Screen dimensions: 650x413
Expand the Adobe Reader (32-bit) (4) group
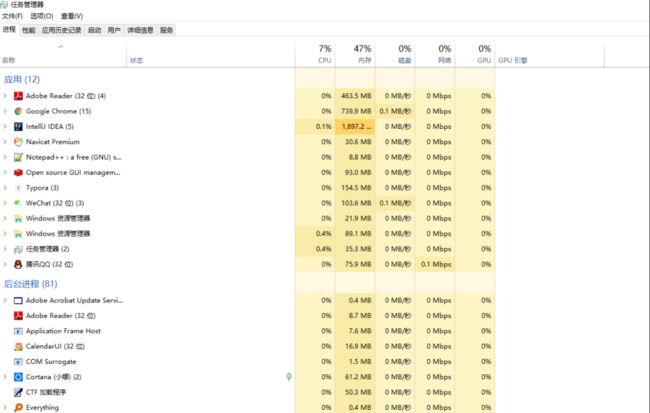pyautogui.click(x=5, y=96)
